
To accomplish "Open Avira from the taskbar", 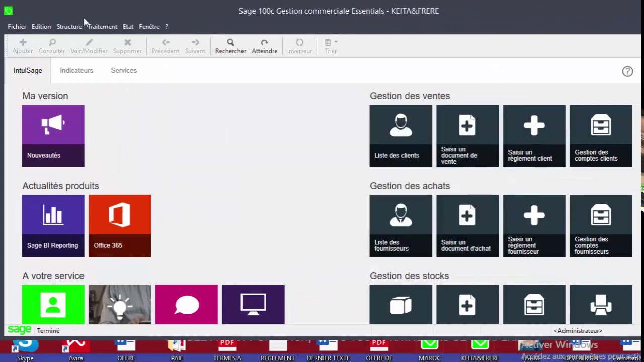I will (76, 350).
